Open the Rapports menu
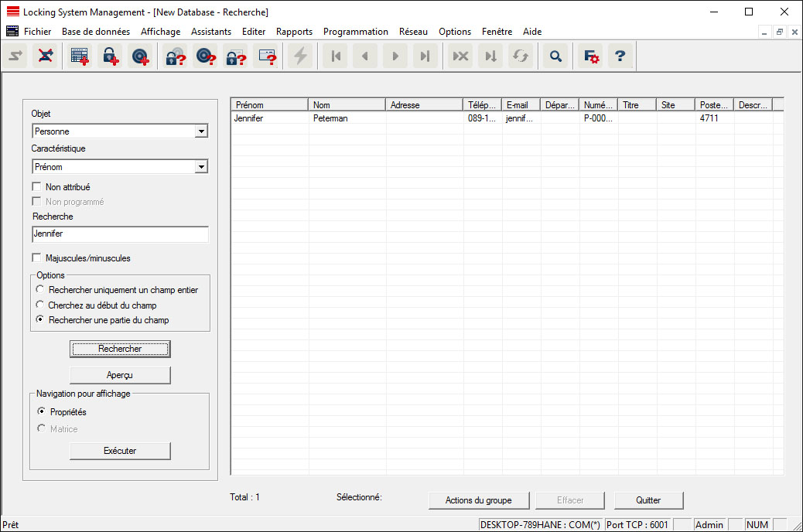This screenshot has width=803, height=532. tap(294, 32)
